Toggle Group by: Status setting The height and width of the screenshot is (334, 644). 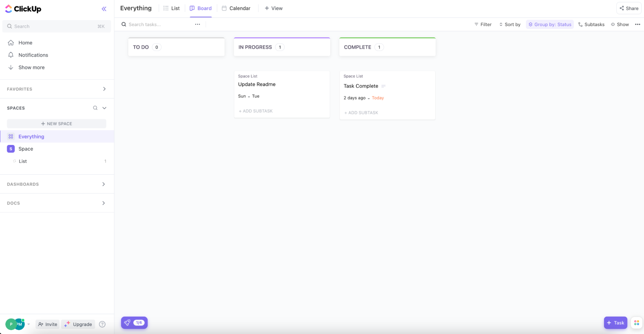(x=549, y=24)
